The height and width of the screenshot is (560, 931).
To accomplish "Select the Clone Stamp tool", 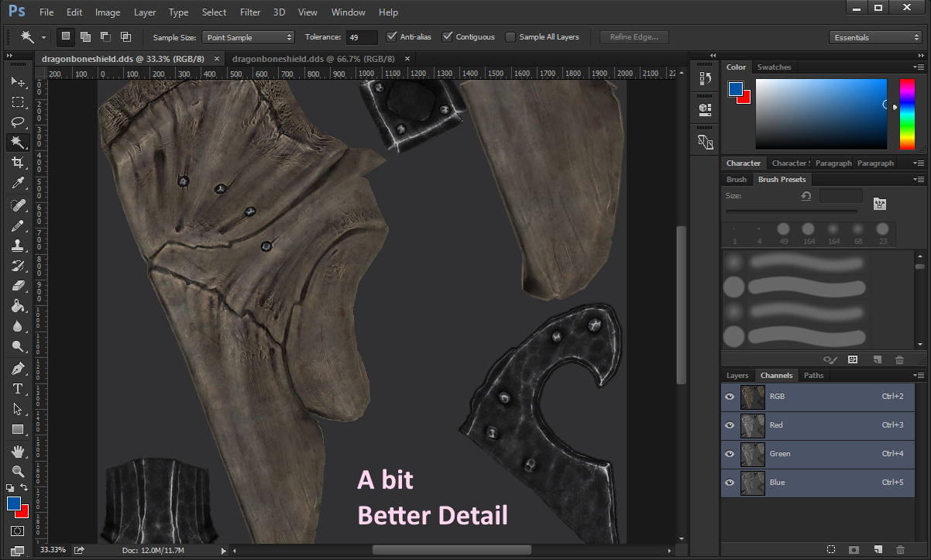I will (17, 246).
